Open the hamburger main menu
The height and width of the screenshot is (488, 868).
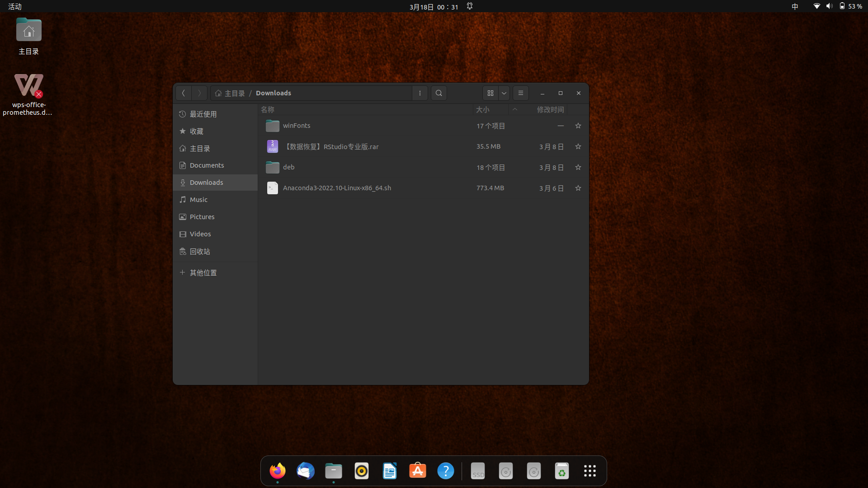pyautogui.click(x=520, y=93)
